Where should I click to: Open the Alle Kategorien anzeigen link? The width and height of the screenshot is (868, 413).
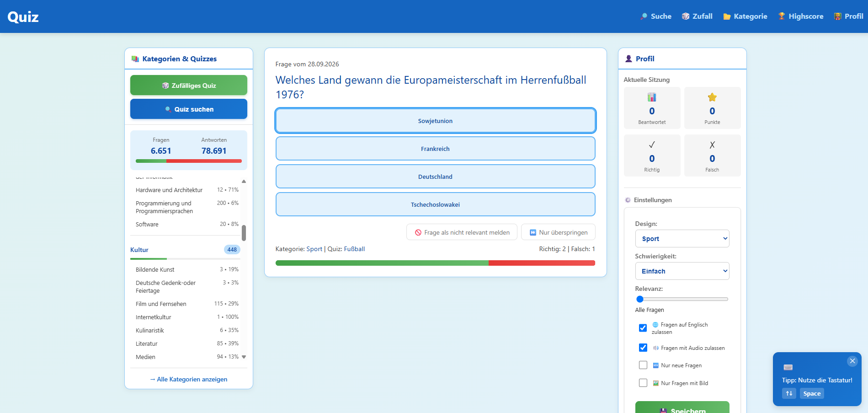189,379
